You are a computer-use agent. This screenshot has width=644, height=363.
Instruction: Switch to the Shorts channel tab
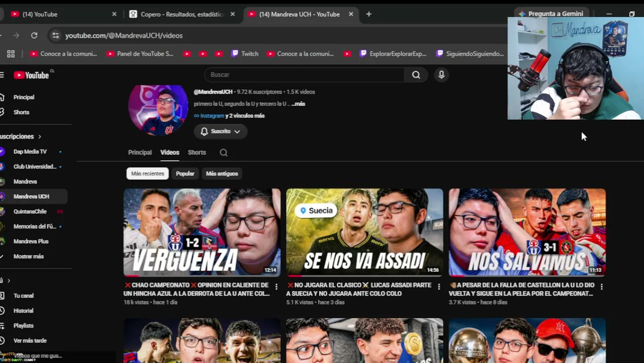click(x=197, y=152)
